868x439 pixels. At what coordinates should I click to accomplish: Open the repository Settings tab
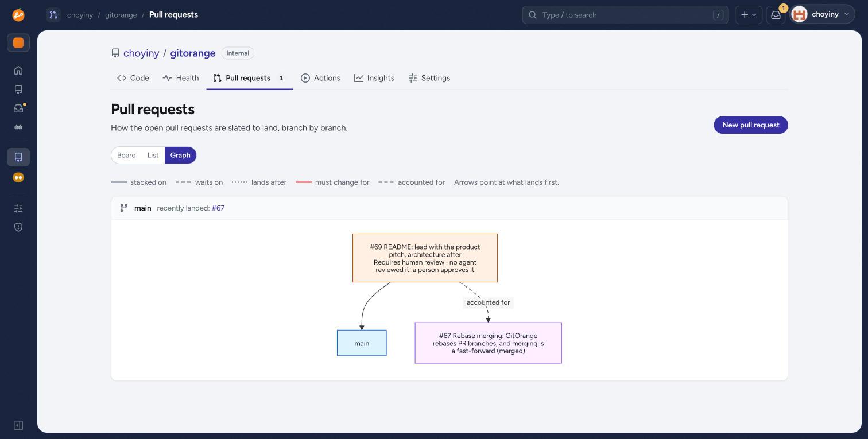(429, 78)
